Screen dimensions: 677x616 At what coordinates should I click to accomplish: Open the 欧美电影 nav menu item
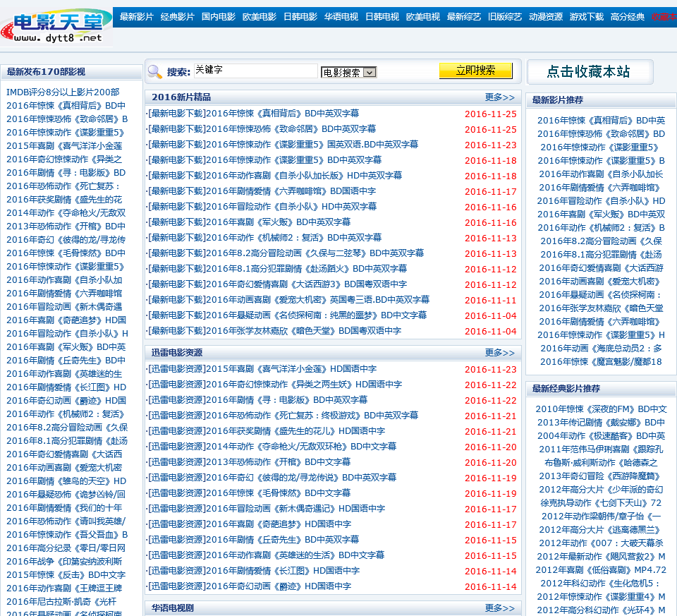tap(260, 17)
